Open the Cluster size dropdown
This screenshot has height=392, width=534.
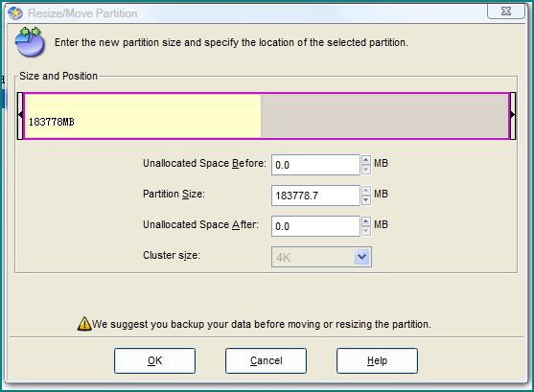361,257
